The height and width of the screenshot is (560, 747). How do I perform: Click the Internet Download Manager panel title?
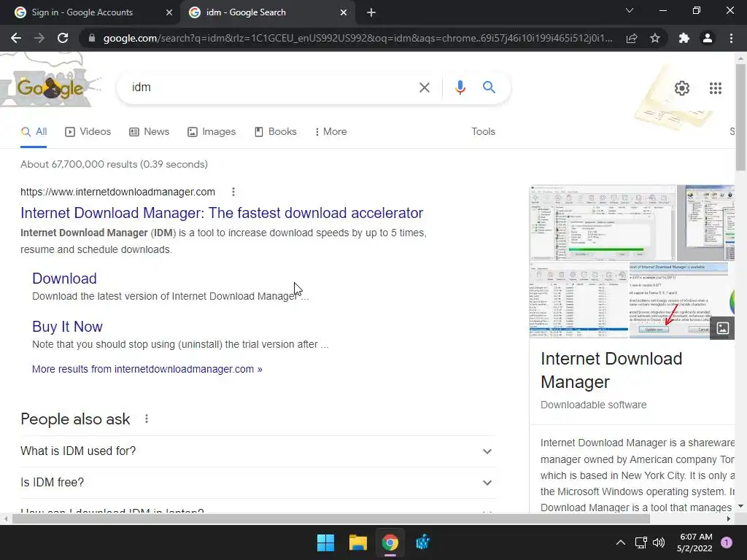click(x=611, y=370)
